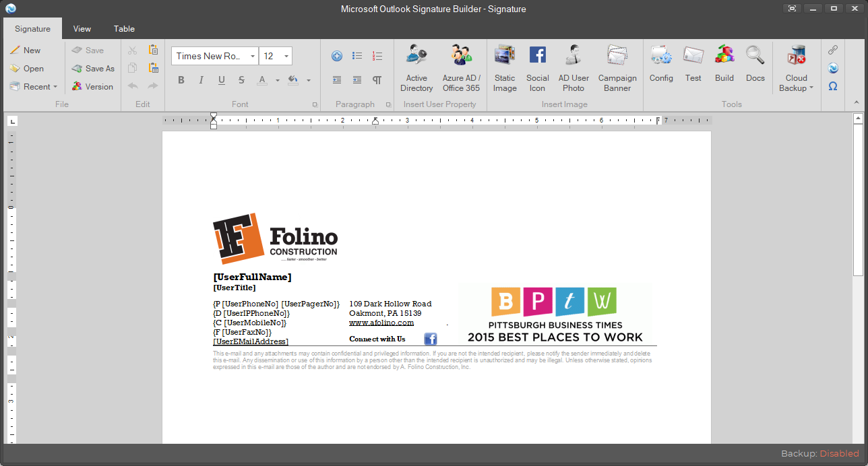Click the [UserTitle] placeholder
This screenshot has width=868, height=466.
tap(235, 288)
